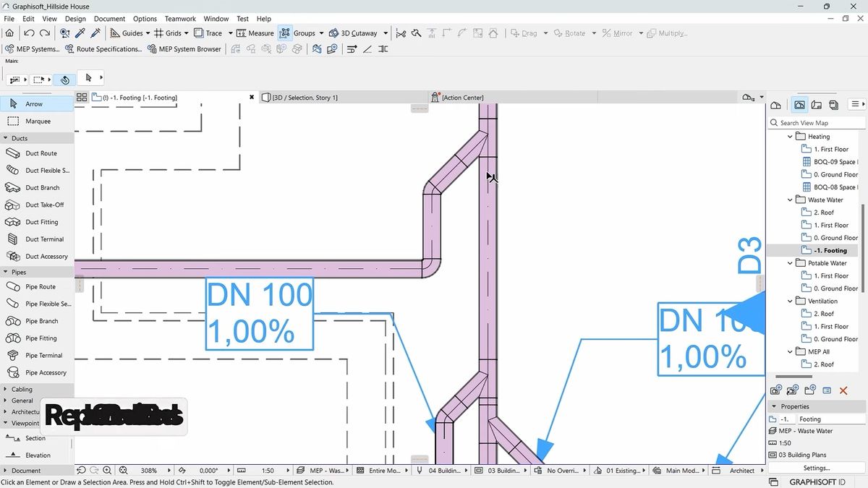Enable the Groups suspend toggle
868x488 pixels.
point(284,33)
